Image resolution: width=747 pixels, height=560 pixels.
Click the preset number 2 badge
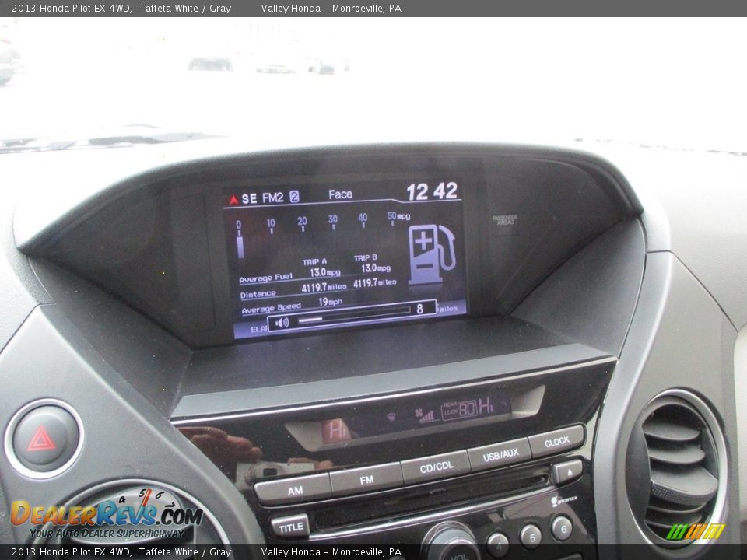294,196
